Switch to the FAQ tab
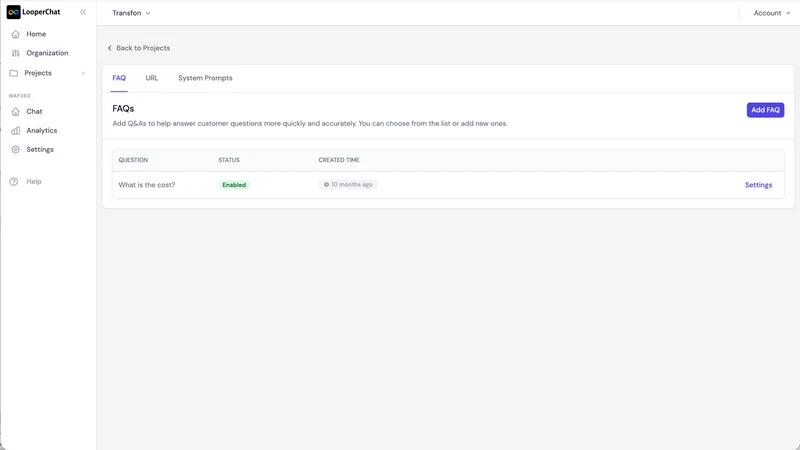The image size is (800, 450). 119,78
